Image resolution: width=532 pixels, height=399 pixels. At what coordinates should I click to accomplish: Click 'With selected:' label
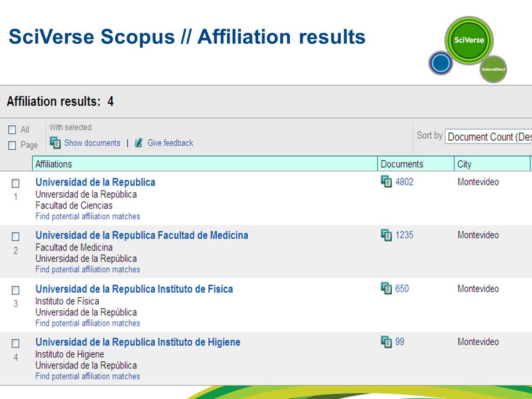[x=71, y=127]
